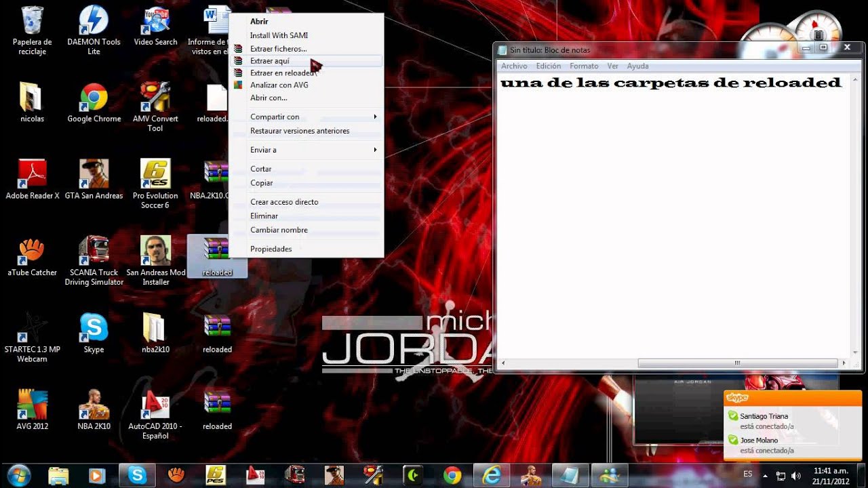Screen dimensions: 868x488
Task: Open Notepad's Archivo menu
Action: click(x=514, y=66)
